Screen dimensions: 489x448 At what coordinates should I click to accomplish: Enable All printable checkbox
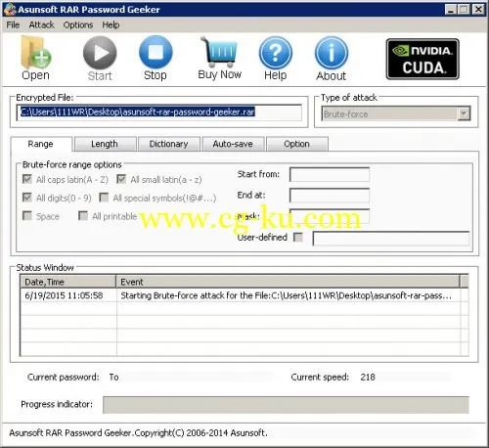(83, 216)
